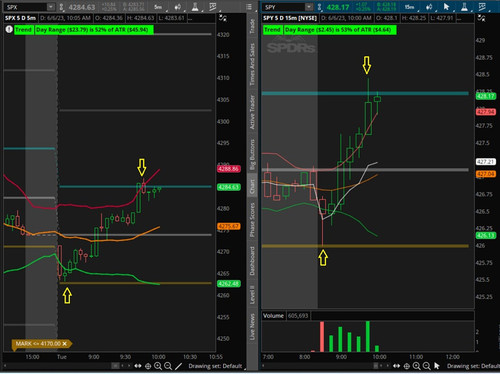Toggle chart header expand icon on SPX chart
The height and width of the screenshot is (374, 500).
223,18
